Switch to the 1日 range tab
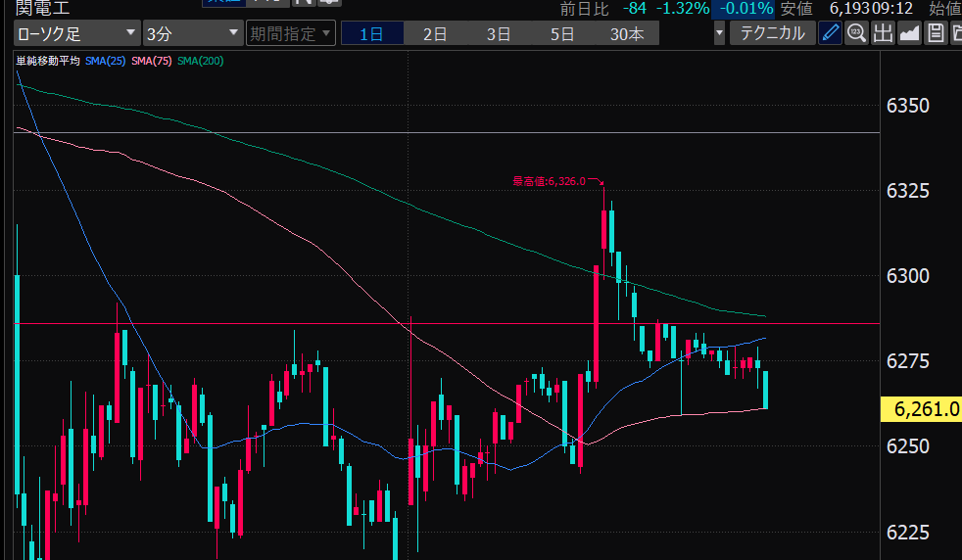 click(x=371, y=34)
